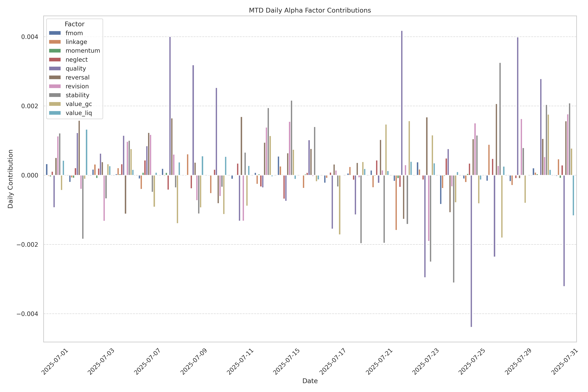Click the 2025-07-31 date tick label
This screenshot has width=588, height=392.
click(x=564, y=362)
